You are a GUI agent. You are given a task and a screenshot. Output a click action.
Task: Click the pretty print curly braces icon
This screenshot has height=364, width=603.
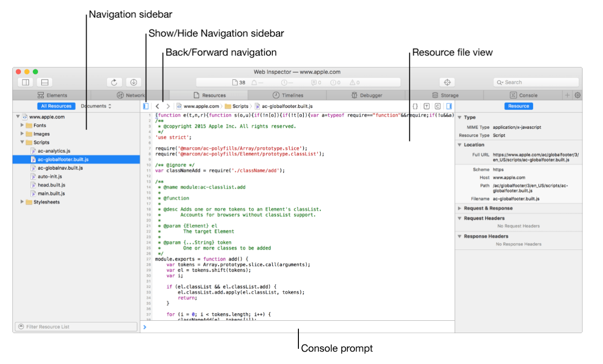point(415,106)
